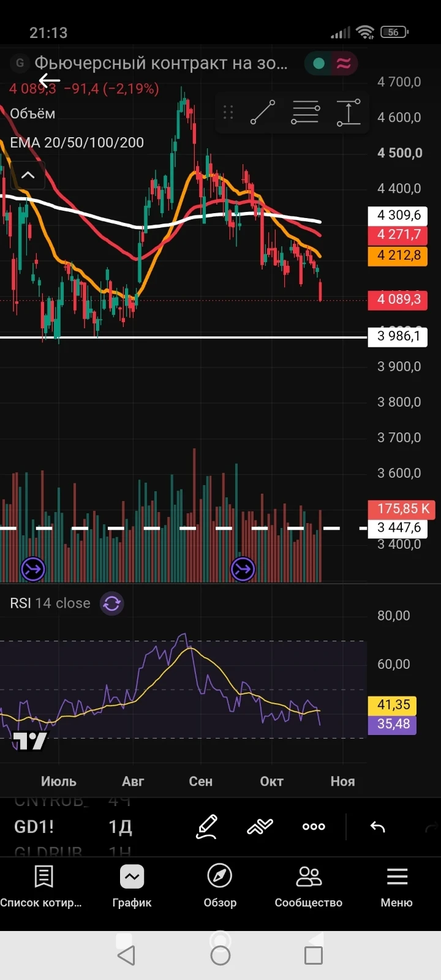Viewport: 441px width, 980px height.
Task: Tap the Сен month label on time axis
Action: 201,782
